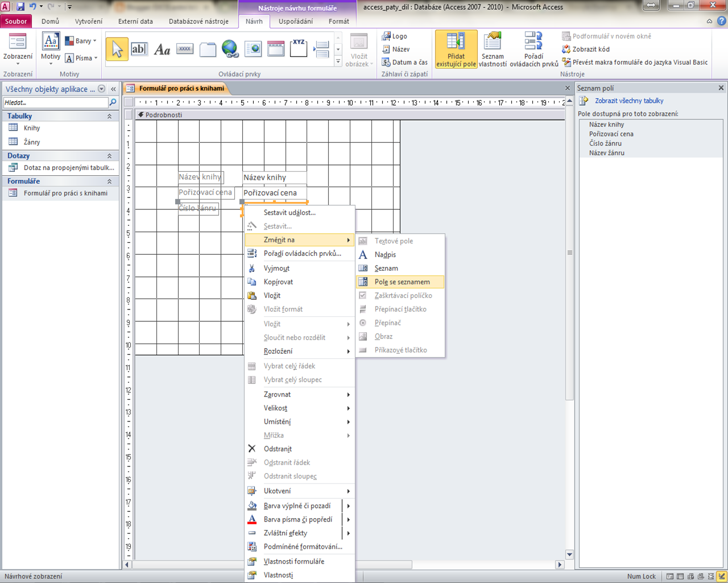Switch to Design view from status bar
Screen dimensions: 728x583
pos(722,576)
